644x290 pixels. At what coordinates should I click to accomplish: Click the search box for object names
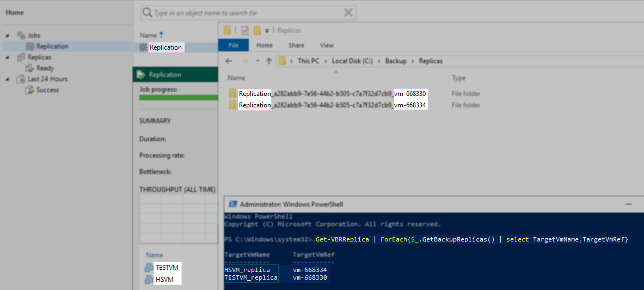pos(248,13)
